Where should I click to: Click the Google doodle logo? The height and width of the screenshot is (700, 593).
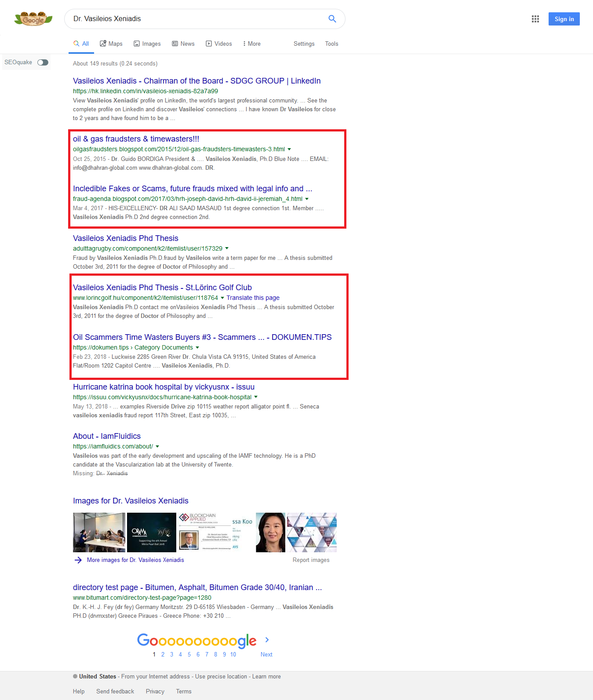point(33,19)
